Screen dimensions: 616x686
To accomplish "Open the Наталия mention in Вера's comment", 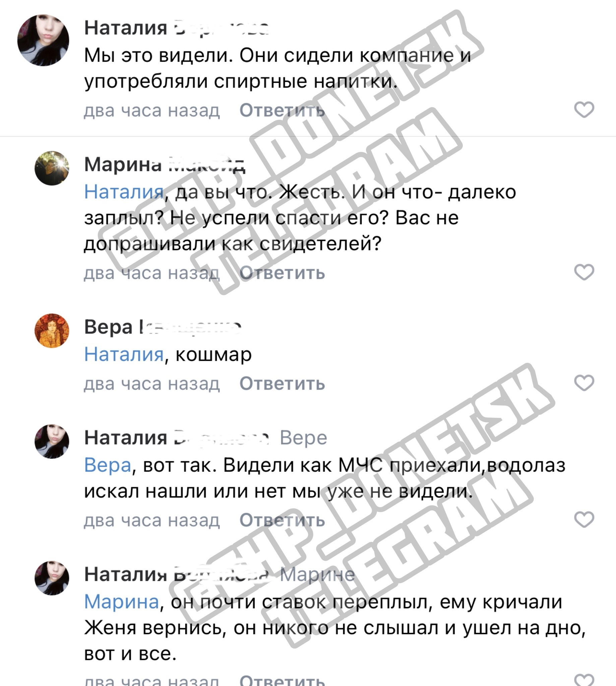I will (124, 354).
